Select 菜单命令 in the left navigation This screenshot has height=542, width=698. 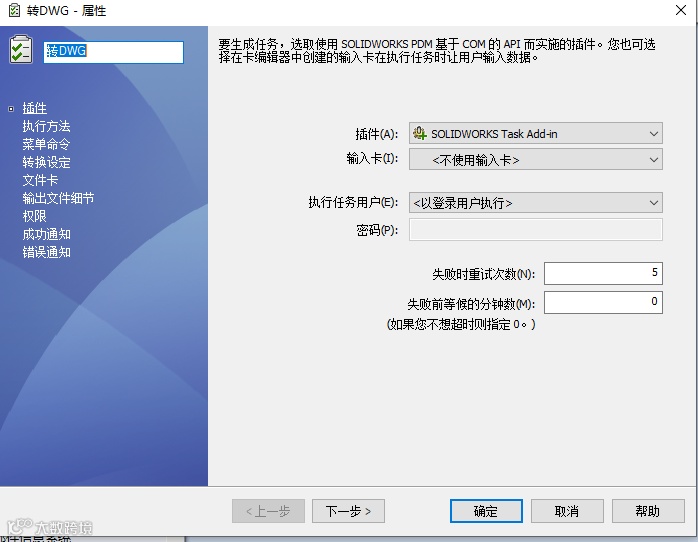click(x=46, y=144)
